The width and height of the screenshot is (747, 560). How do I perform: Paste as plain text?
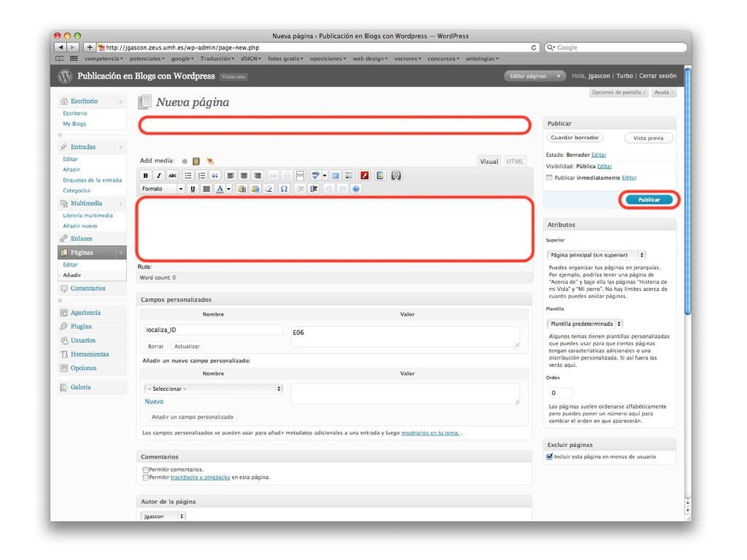242,189
